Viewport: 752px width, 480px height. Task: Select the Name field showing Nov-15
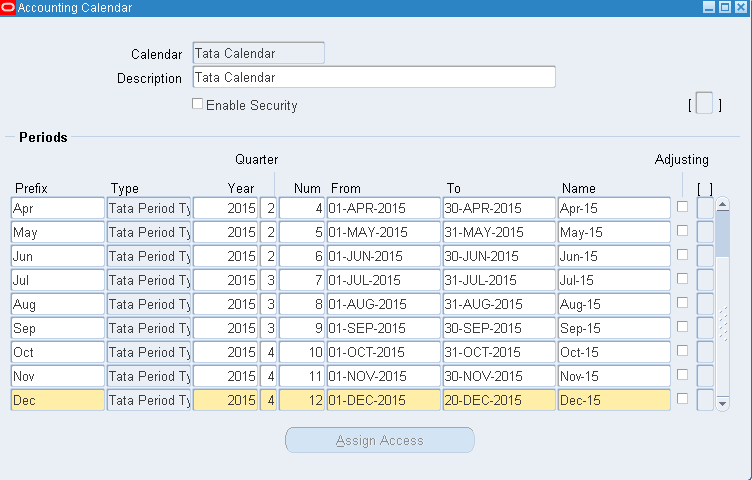[614, 376]
